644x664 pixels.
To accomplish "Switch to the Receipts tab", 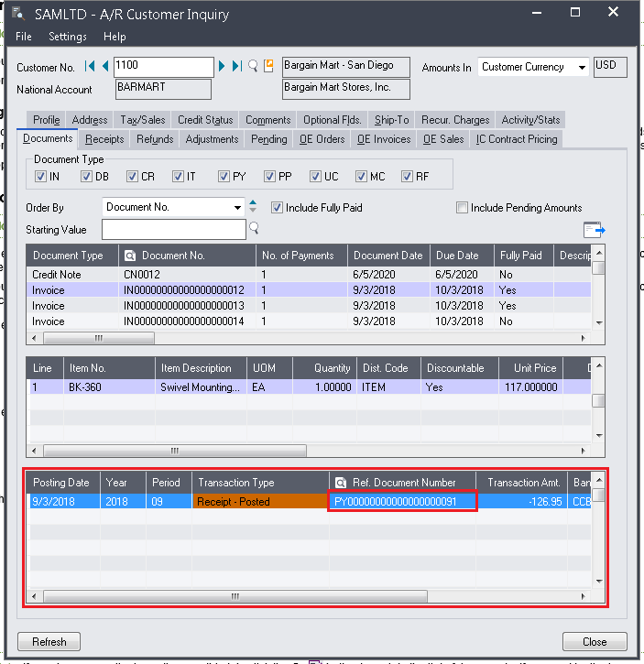I will tap(104, 139).
